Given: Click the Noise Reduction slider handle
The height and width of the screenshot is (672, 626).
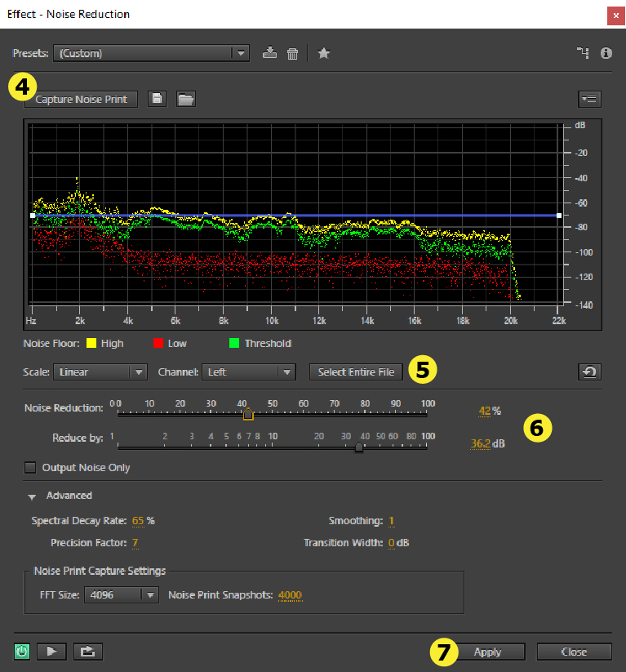Looking at the screenshot, I should tap(248, 415).
